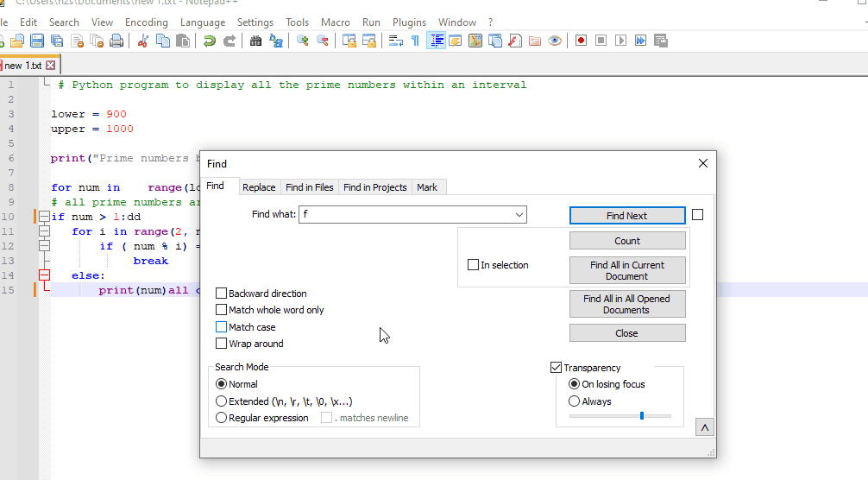Toggle Show all characters pilcrow icon
The image size is (868, 480).
tap(415, 41)
